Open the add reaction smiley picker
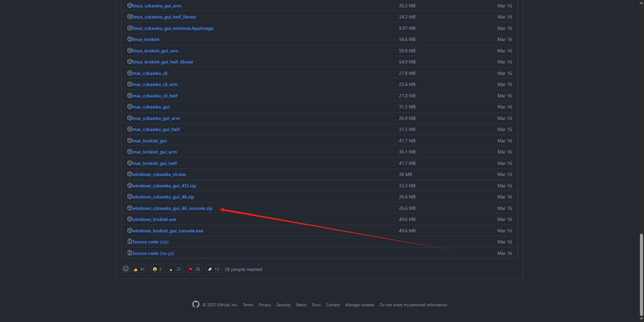 (x=126, y=269)
